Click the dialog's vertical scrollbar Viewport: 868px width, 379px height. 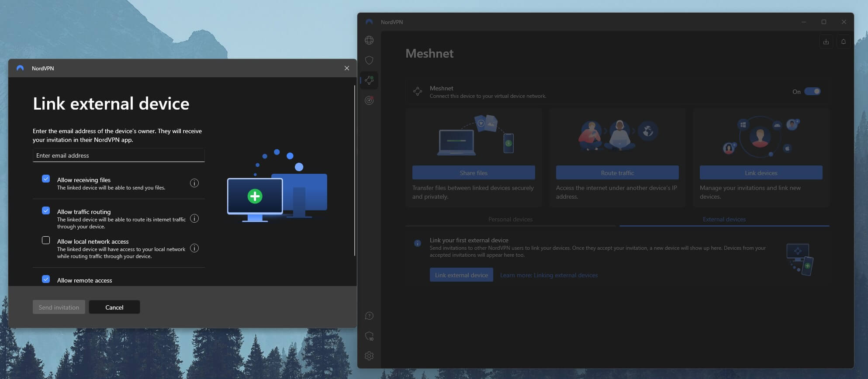coord(354,170)
